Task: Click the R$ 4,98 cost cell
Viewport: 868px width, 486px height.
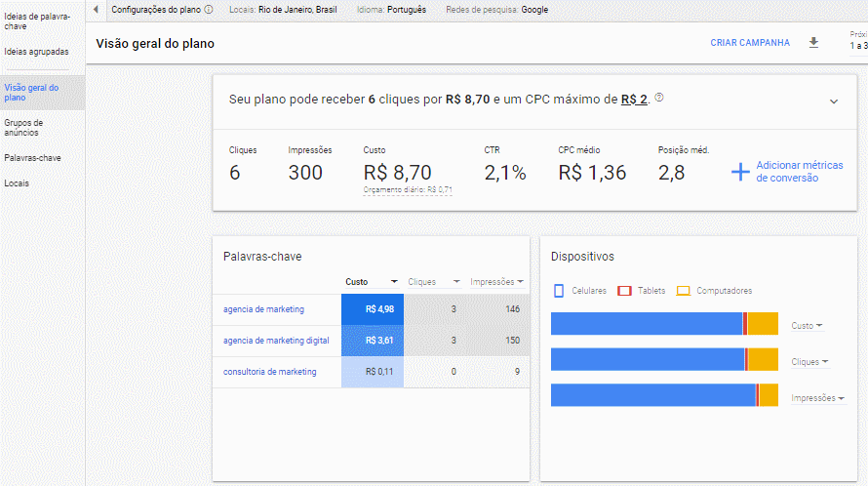Action: click(x=372, y=309)
